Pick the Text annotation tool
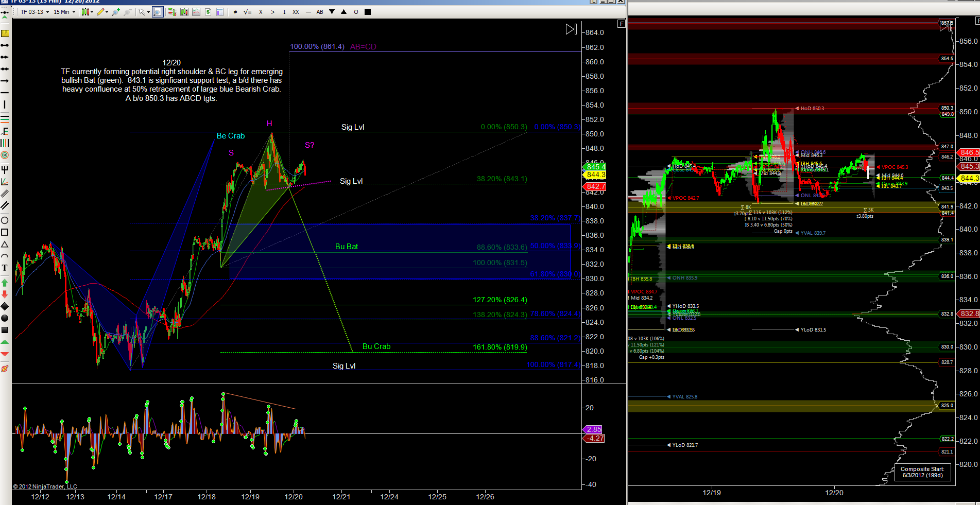 (5, 268)
